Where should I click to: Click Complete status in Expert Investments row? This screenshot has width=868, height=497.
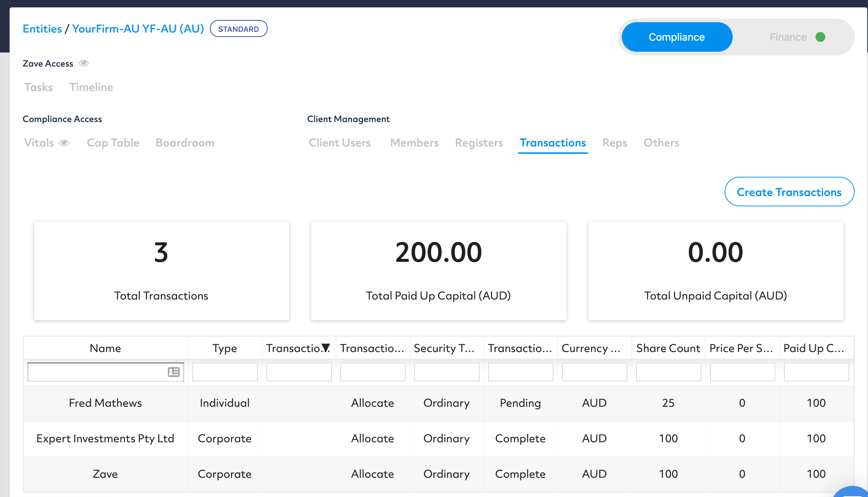[x=521, y=438]
